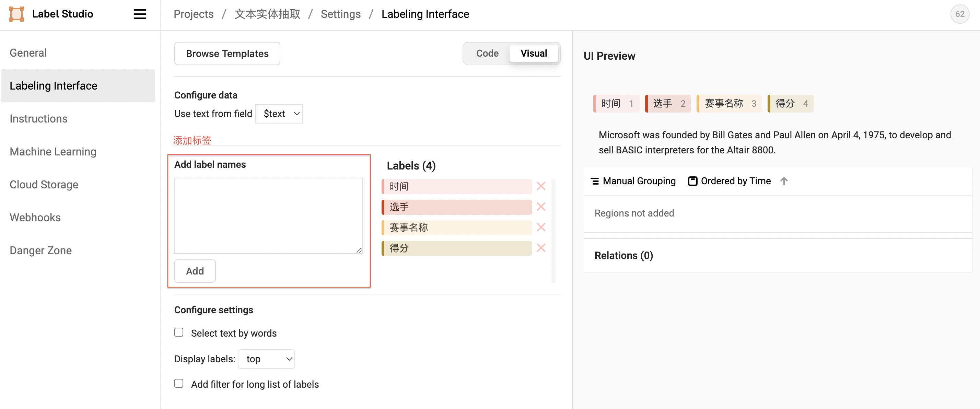Viewport: 980px width, 409px height.
Task: Click the sort direction arrow icon
Action: pos(784,181)
